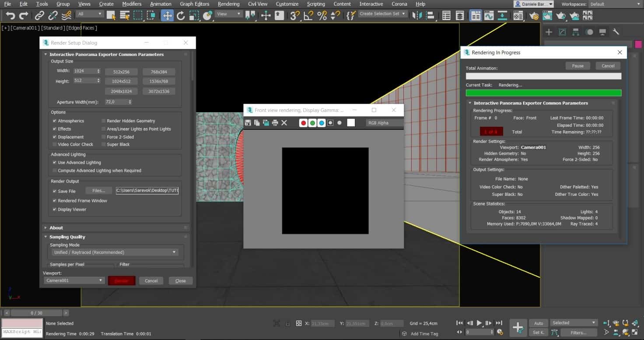Viewport: 644px width, 340px height.
Task: Disable the Displacement option
Action: [x=54, y=136]
